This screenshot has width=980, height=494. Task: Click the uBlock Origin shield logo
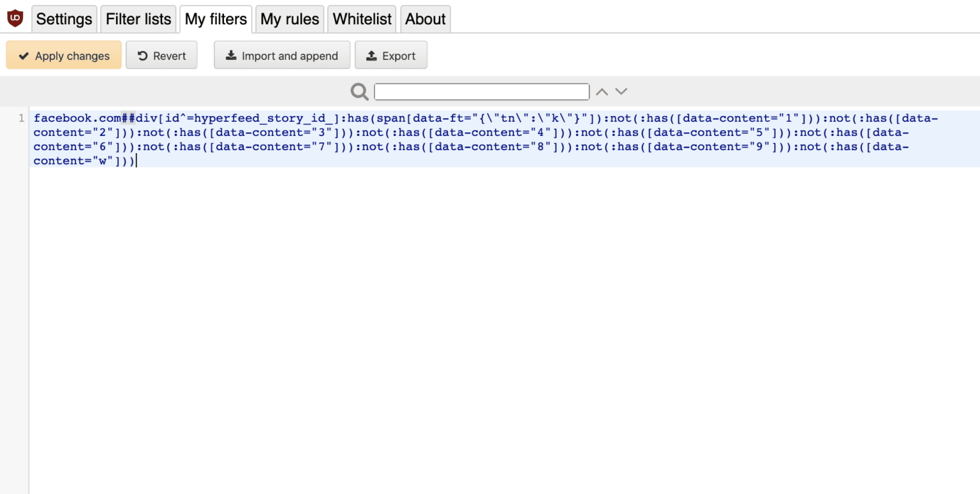pyautogui.click(x=15, y=19)
